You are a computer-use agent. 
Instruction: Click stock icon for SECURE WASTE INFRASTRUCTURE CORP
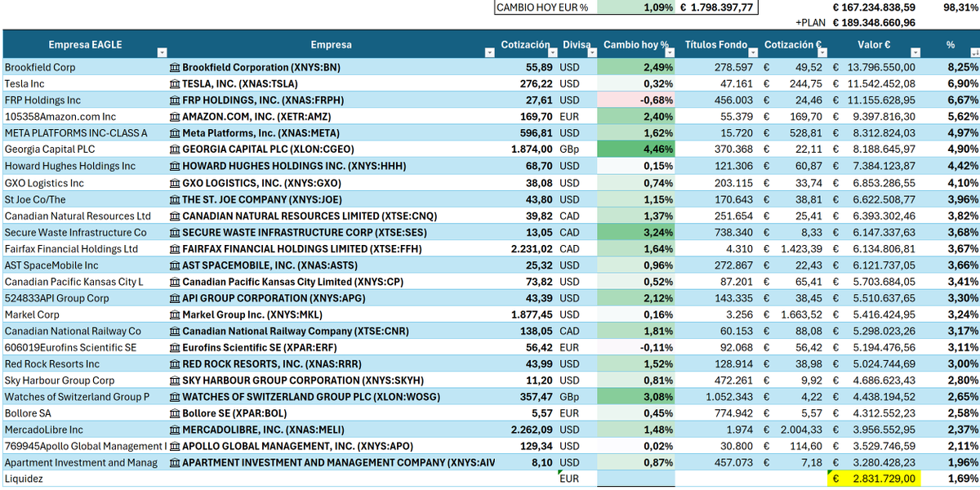pyautogui.click(x=175, y=232)
